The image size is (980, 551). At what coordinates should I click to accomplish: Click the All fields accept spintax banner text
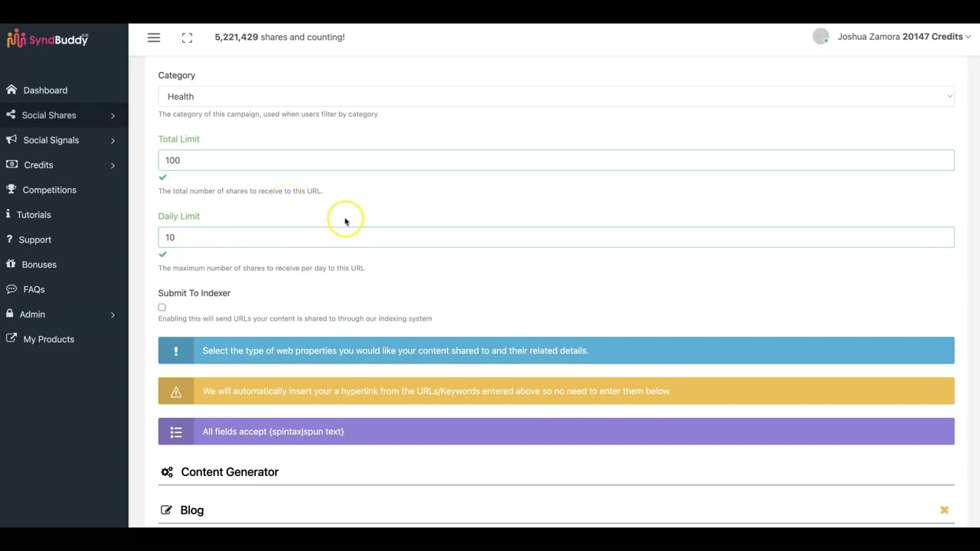point(273,432)
